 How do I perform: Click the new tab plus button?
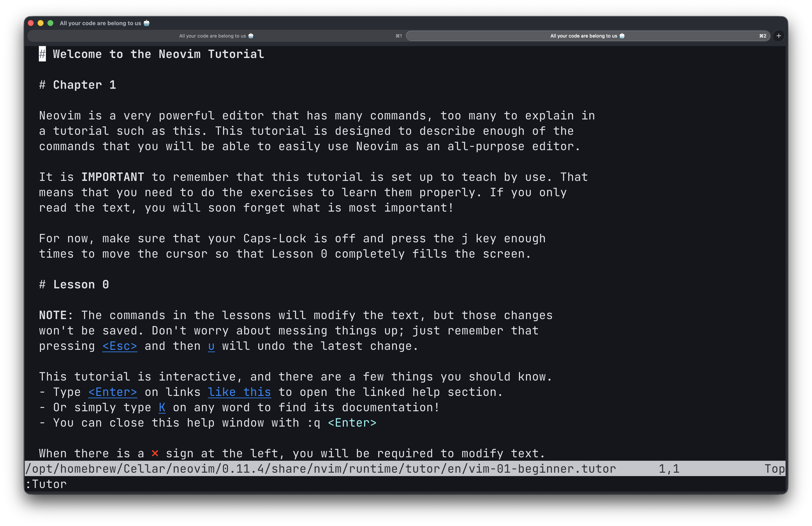778,36
